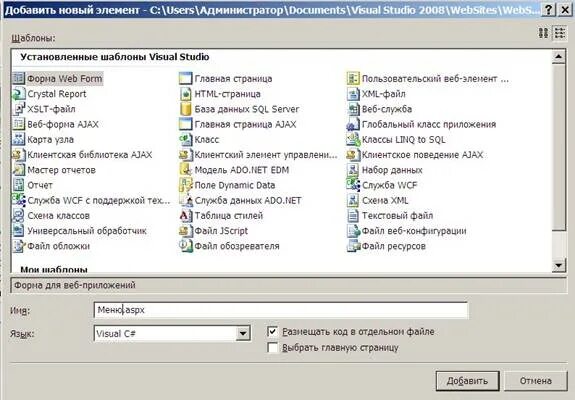Enable Выбрать главную страницу checkbox
Image resolution: width=575 pixels, height=400 pixels.
coord(272,348)
